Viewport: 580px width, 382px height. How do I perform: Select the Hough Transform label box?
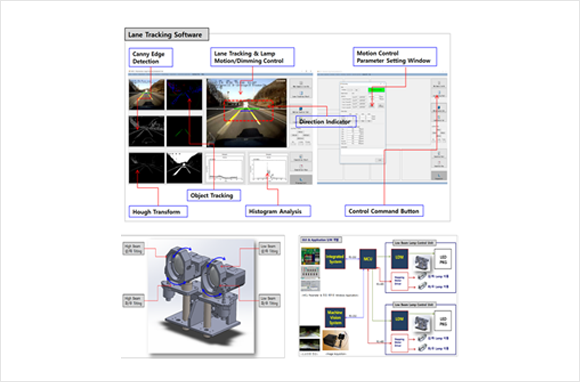pos(158,212)
